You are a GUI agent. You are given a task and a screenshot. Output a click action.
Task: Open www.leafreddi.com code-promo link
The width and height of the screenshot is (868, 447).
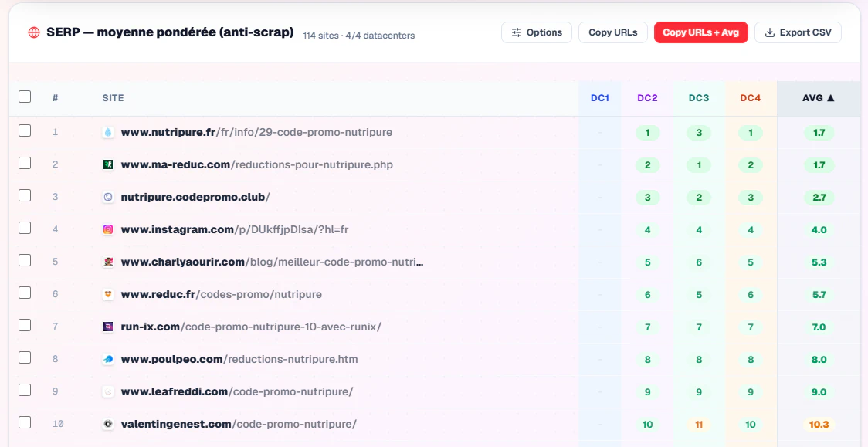pyautogui.click(x=237, y=391)
